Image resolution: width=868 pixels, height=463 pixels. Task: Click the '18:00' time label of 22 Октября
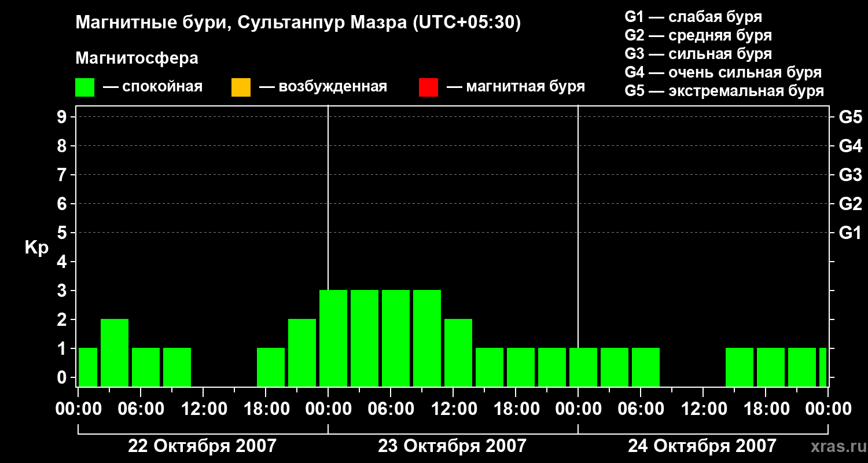(266, 409)
